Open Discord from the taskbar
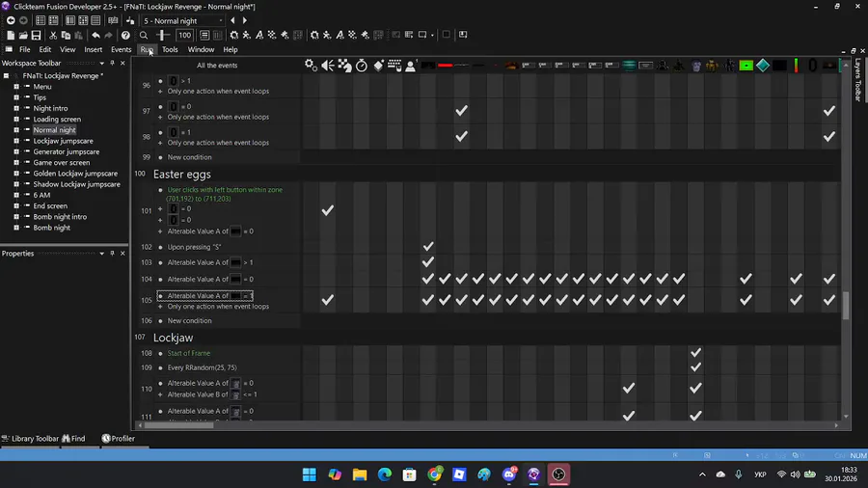868x488 pixels. [x=509, y=474]
